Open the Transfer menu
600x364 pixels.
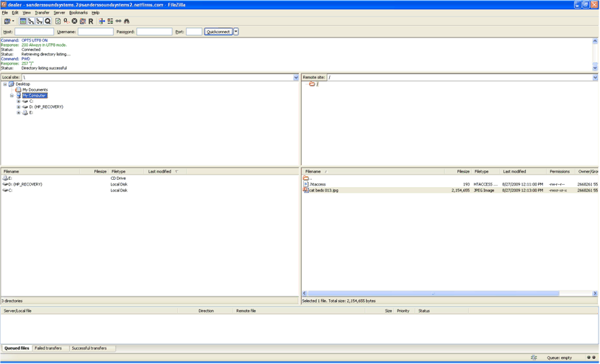coord(42,13)
